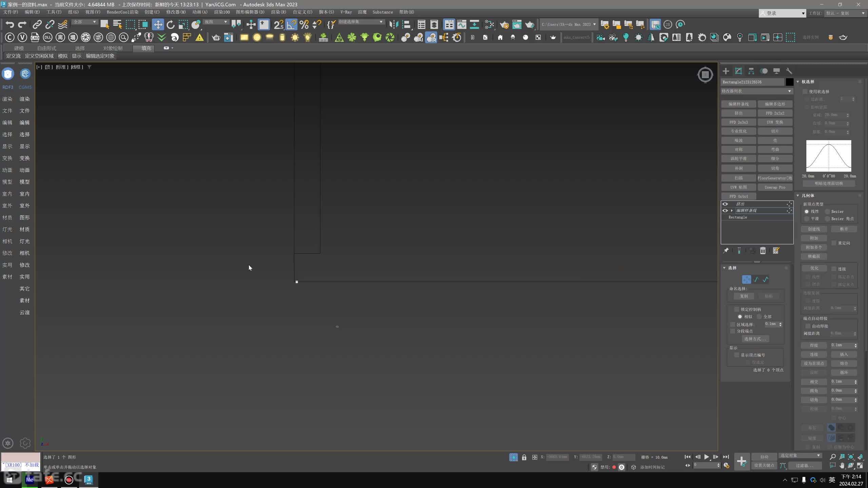Open the Substance menu
868x488 pixels.
pos(382,12)
